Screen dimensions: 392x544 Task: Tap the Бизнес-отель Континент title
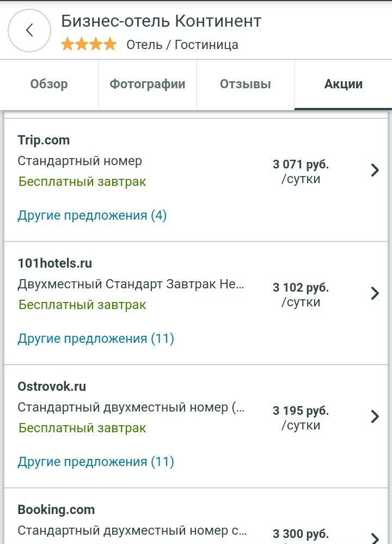161,21
